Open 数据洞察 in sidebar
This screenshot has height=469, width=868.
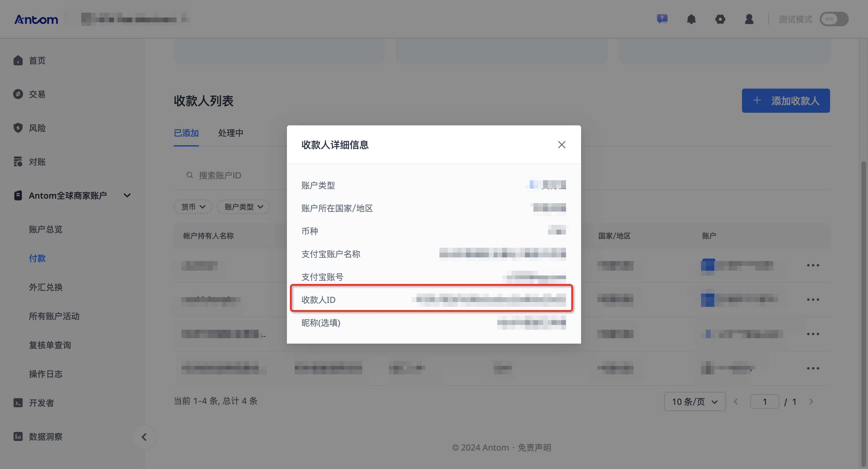[46, 437]
